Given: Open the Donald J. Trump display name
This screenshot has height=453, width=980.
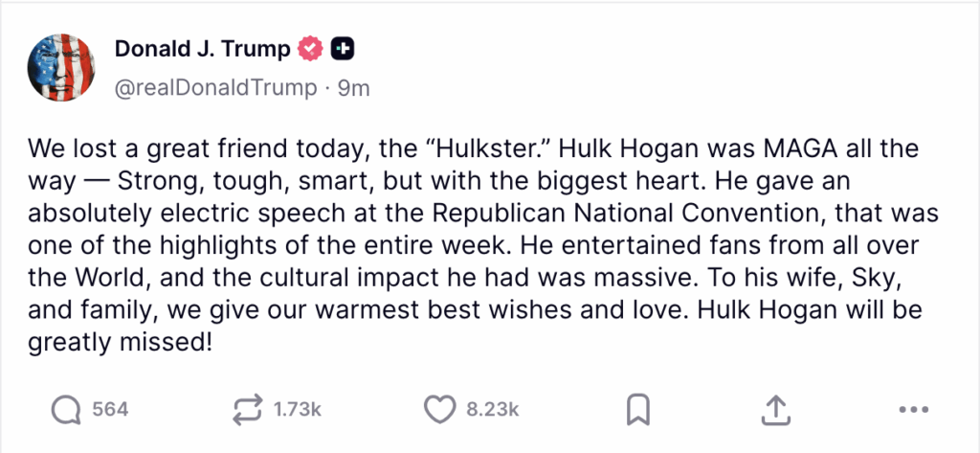Looking at the screenshot, I should 203,49.
